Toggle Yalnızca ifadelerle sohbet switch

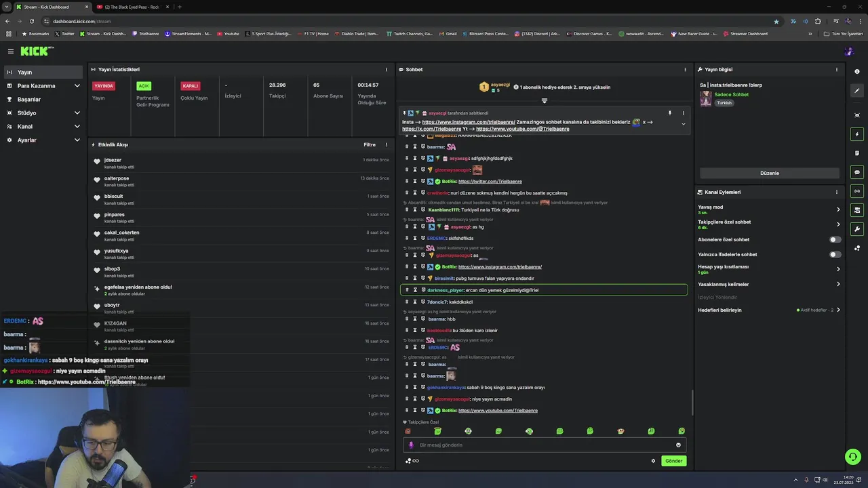coord(835,254)
